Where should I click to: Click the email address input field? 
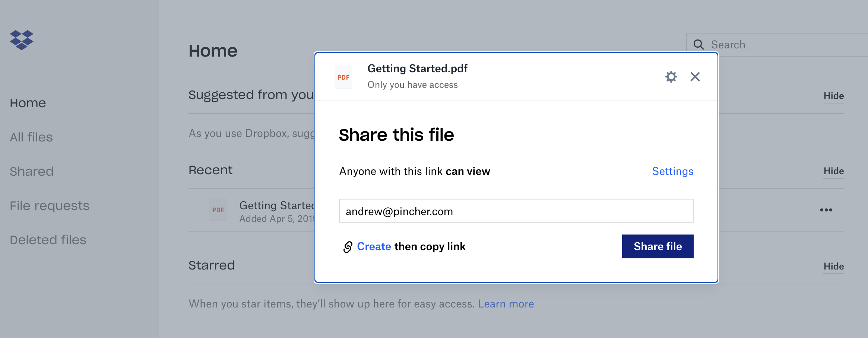(516, 211)
